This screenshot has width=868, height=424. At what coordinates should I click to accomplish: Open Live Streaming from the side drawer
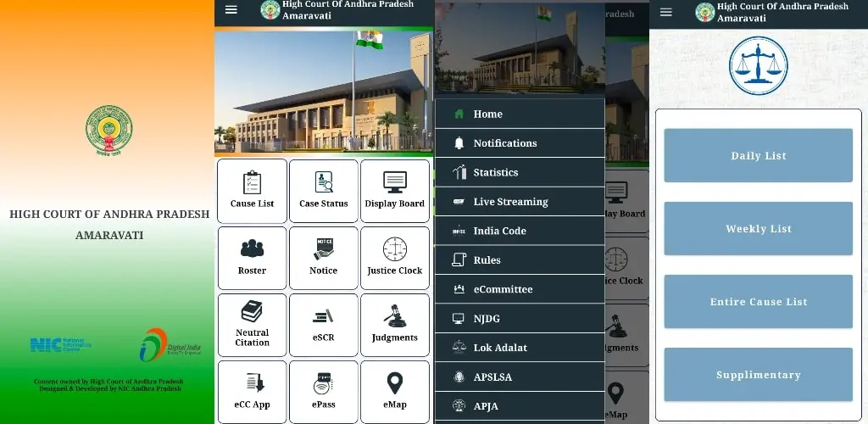coord(520,202)
